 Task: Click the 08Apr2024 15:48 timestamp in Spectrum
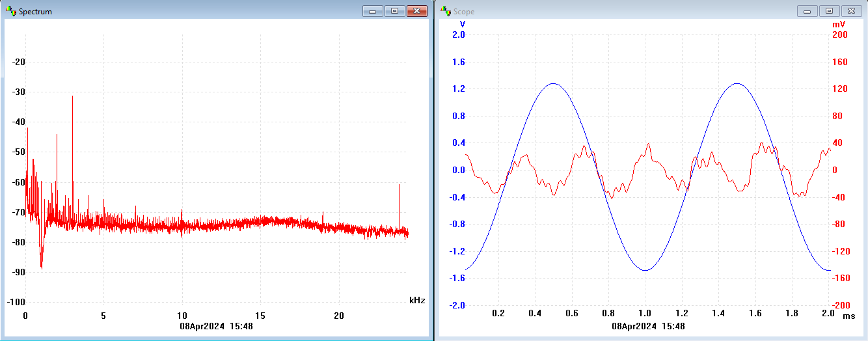(x=217, y=325)
